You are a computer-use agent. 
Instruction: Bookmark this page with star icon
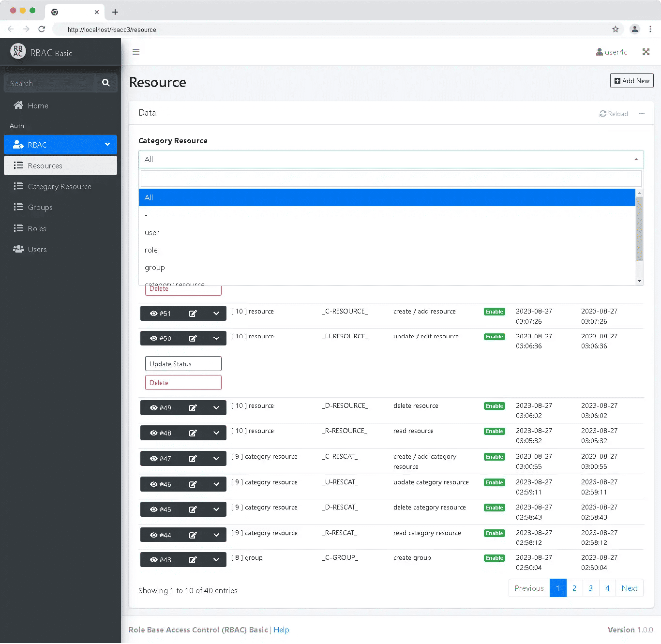click(x=615, y=29)
